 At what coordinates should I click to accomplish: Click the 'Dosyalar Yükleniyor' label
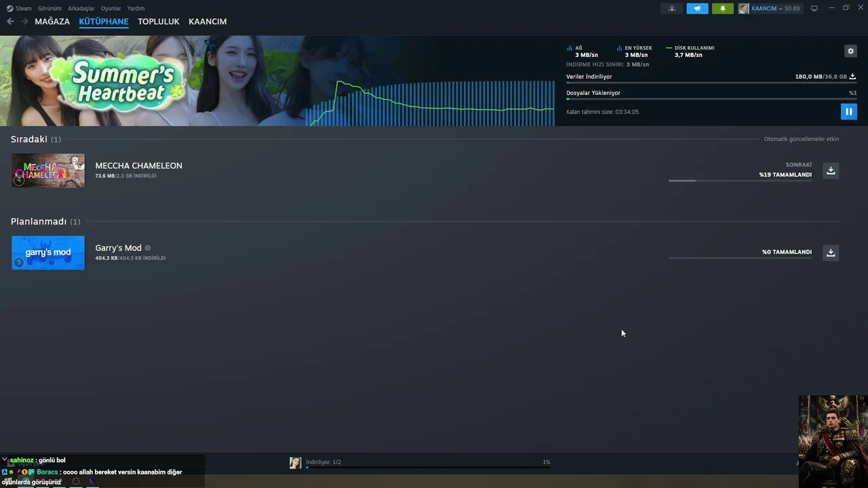(593, 93)
